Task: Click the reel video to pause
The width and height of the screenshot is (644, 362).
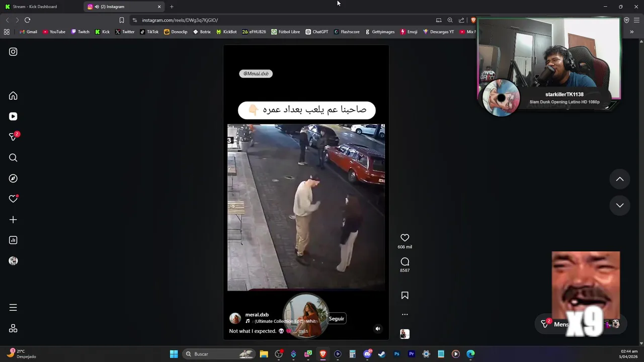Action: click(306, 207)
